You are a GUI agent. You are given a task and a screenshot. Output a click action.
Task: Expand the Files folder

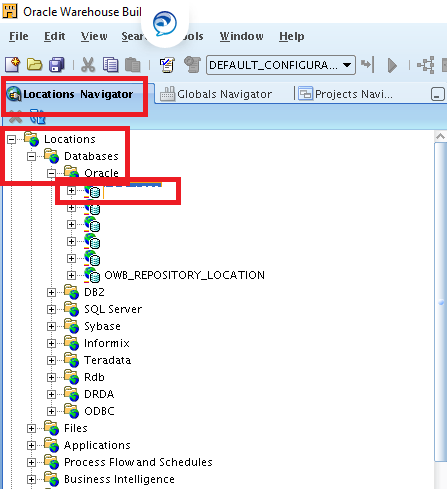(31, 428)
